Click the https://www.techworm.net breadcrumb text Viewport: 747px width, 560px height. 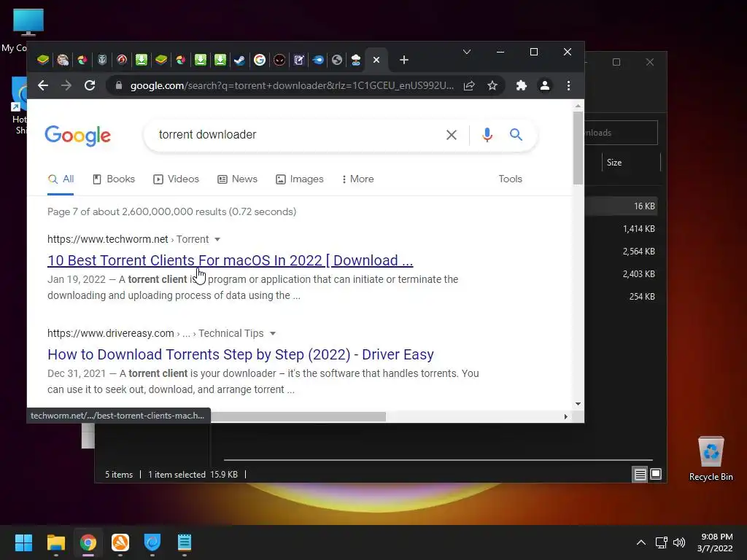tap(108, 239)
